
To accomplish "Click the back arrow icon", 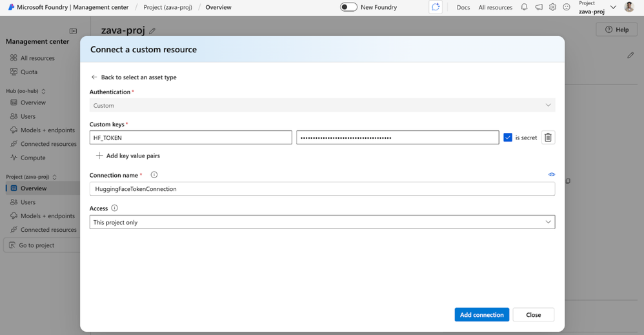I will point(94,77).
